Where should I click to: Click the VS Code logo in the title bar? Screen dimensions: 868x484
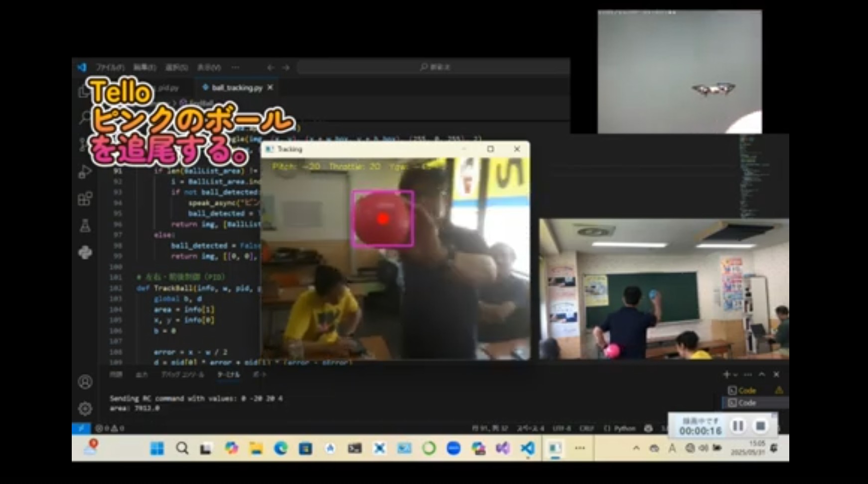(x=82, y=67)
